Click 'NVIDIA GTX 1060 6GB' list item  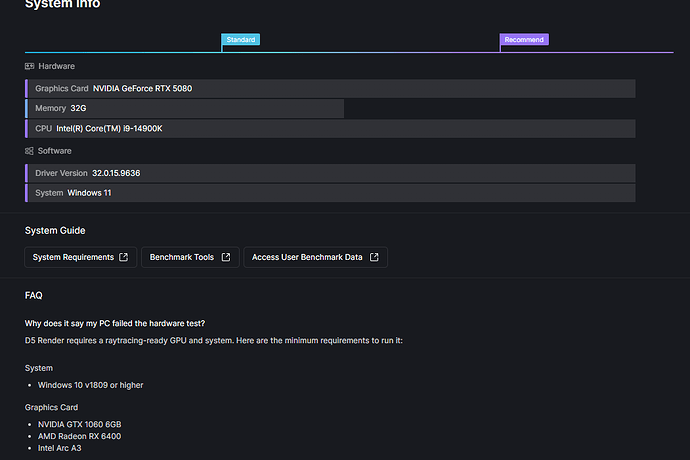coord(79,424)
